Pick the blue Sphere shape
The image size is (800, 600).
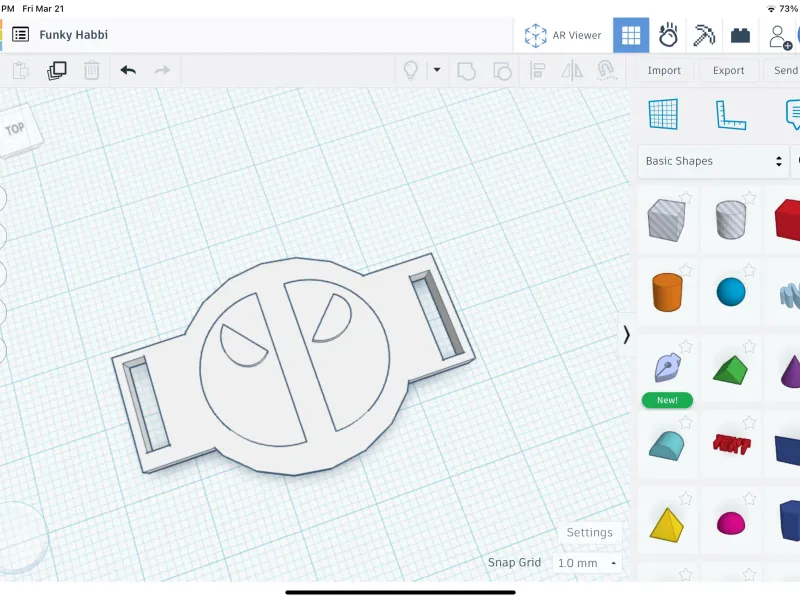click(731, 292)
